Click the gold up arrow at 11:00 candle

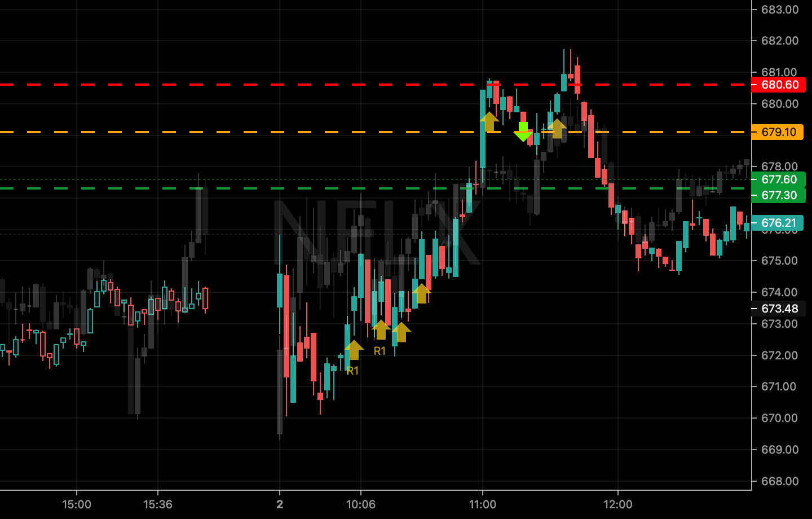pos(489,122)
